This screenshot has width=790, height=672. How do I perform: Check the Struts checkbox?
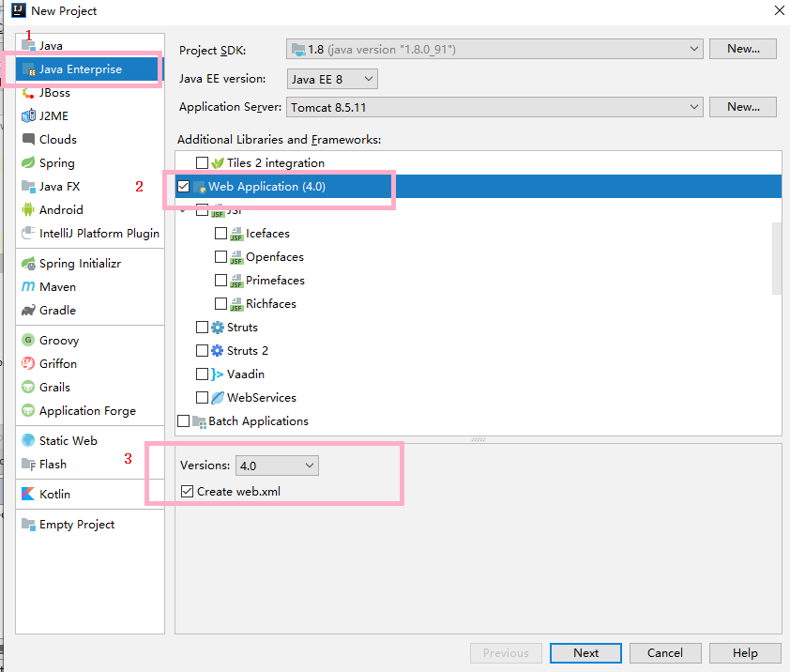click(x=202, y=328)
